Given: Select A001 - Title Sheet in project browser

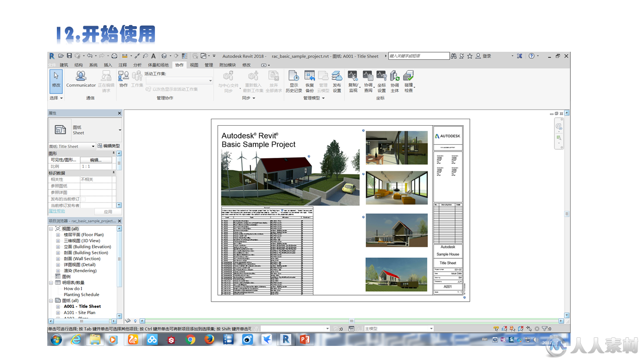Looking at the screenshot, I should (x=82, y=306).
